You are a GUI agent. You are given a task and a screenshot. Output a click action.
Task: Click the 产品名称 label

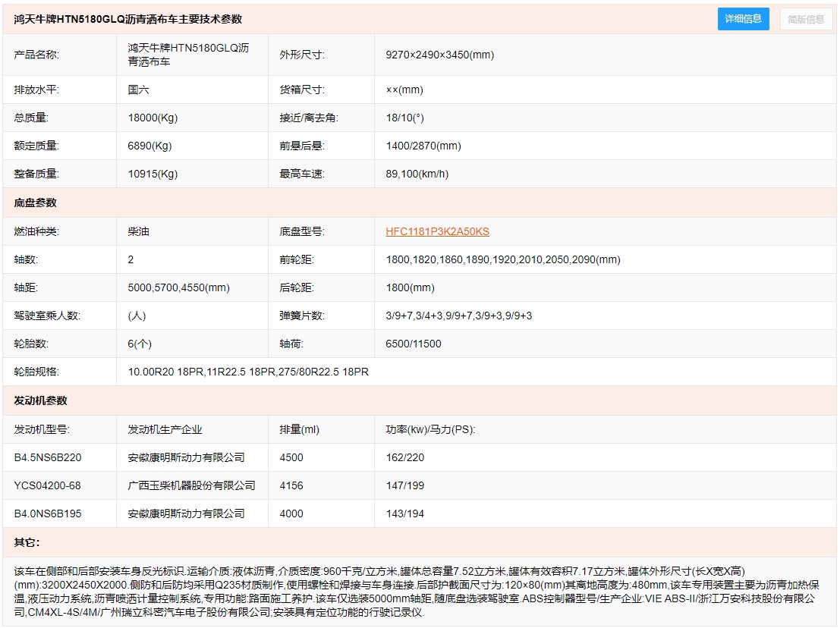pos(36,55)
